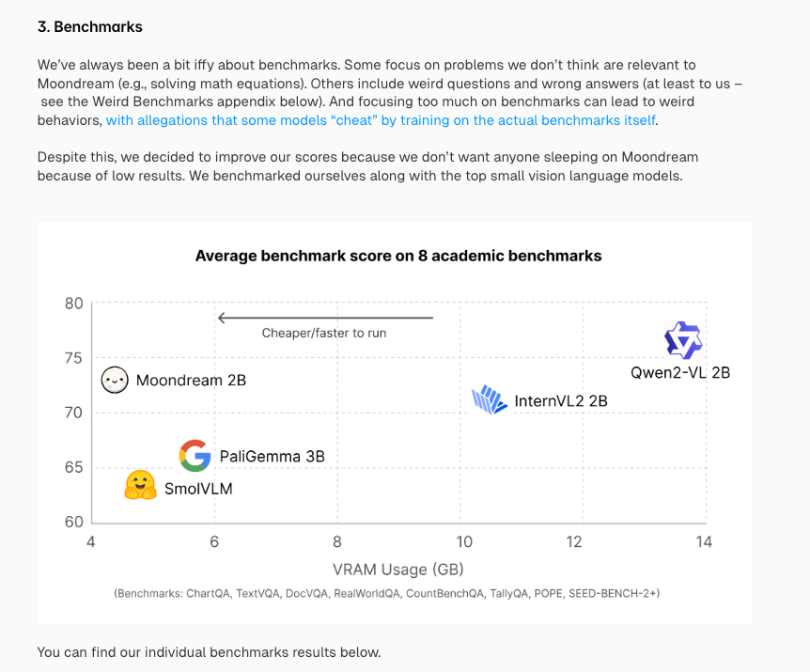Viewport: 810px width, 672px height.
Task: Click the "Cheaper/faster to run" annotation
Action: (324, 333)
